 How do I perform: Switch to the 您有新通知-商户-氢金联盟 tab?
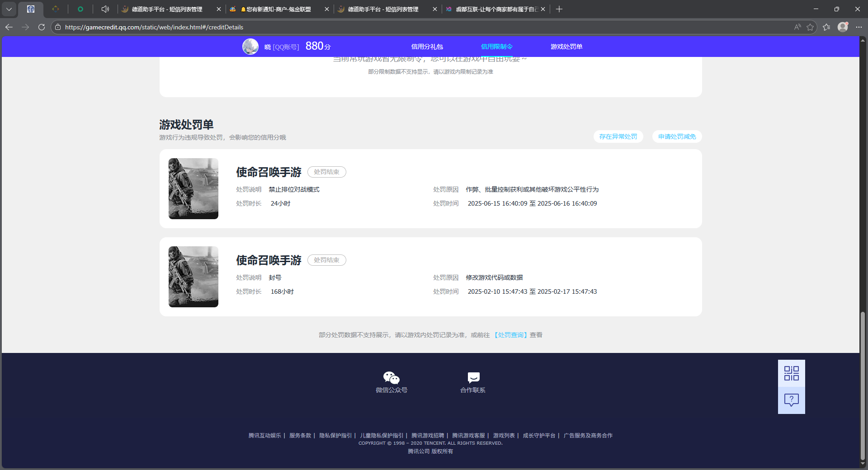(279, 9)
